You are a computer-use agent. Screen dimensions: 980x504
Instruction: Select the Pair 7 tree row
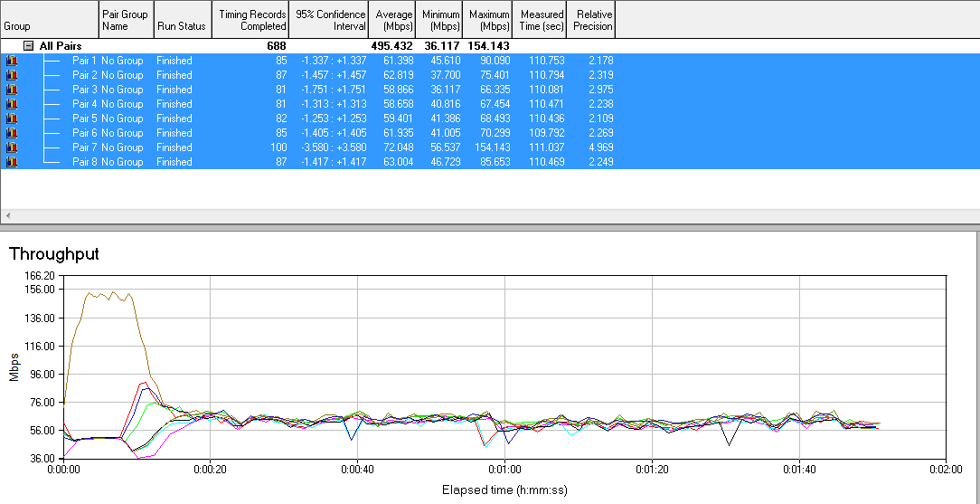tap(490, 147)
